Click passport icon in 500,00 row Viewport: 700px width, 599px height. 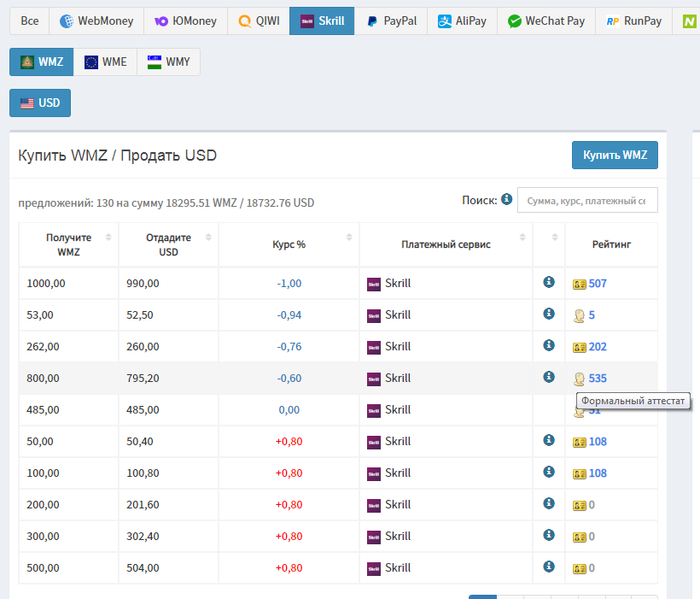point(579,569)
